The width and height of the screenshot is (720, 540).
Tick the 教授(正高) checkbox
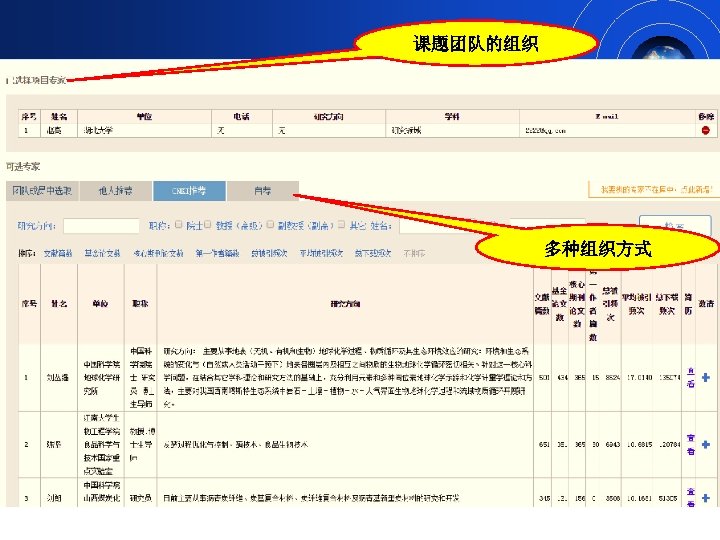point(208,225)
